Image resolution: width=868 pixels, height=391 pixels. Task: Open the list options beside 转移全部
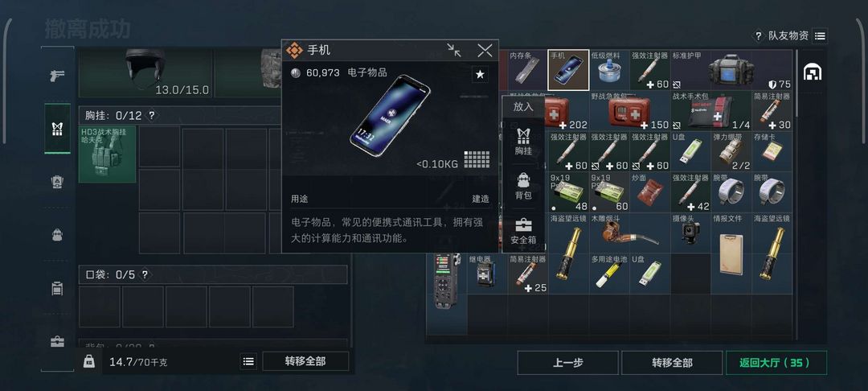248,362
